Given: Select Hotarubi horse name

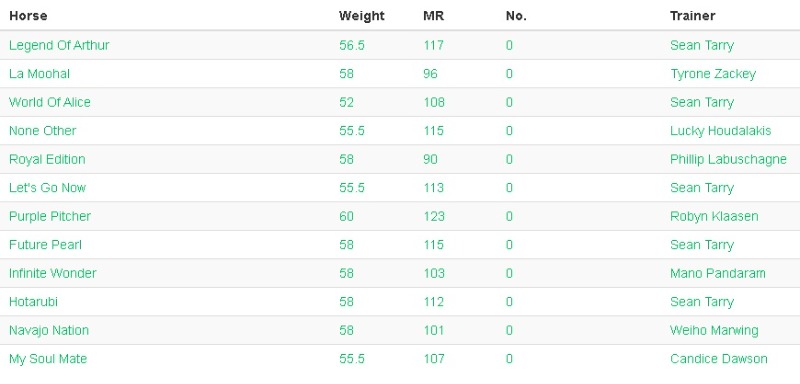Looking at the screenshot, I should coord(34,302).
